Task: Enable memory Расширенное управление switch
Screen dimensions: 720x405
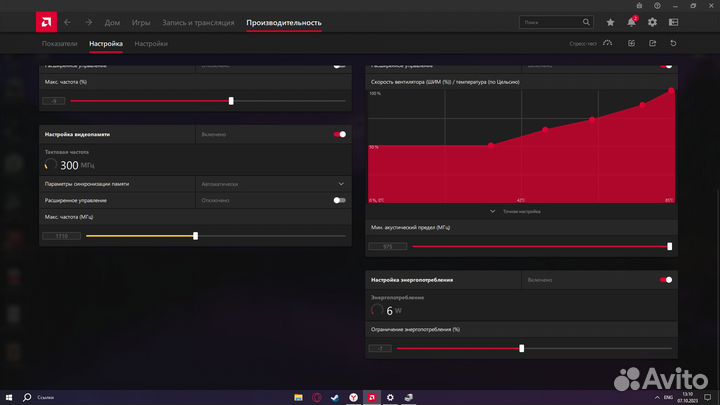Action: (339, 200)
